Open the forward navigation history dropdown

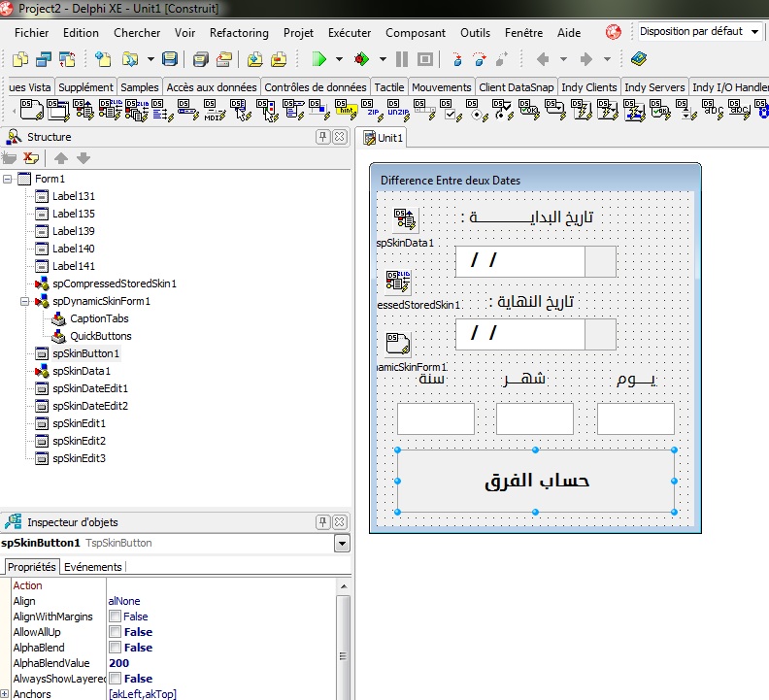click(x=607, y=59)
